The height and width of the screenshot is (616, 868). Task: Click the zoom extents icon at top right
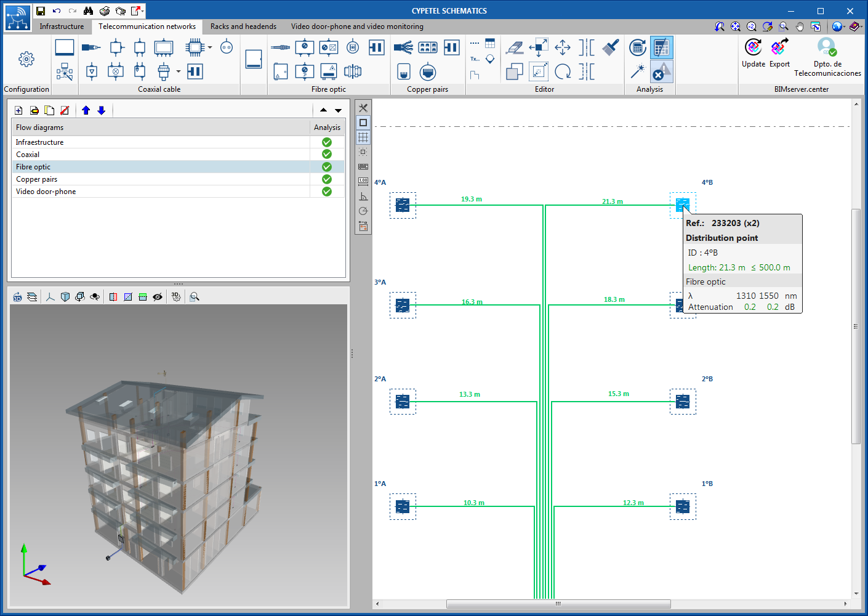pyautogui.click(x=736, y=26)
